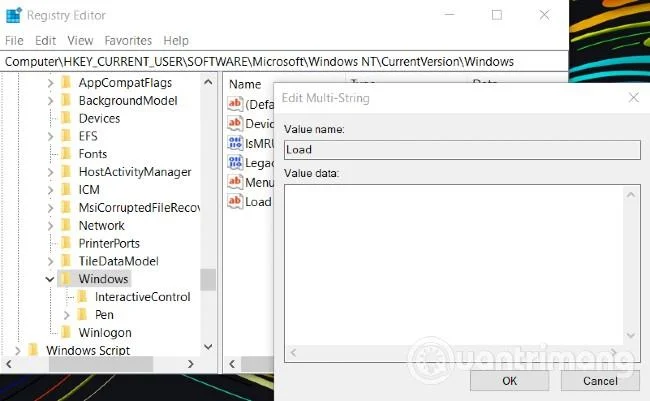Expand the Pen subkey

(x=66, y=315)
